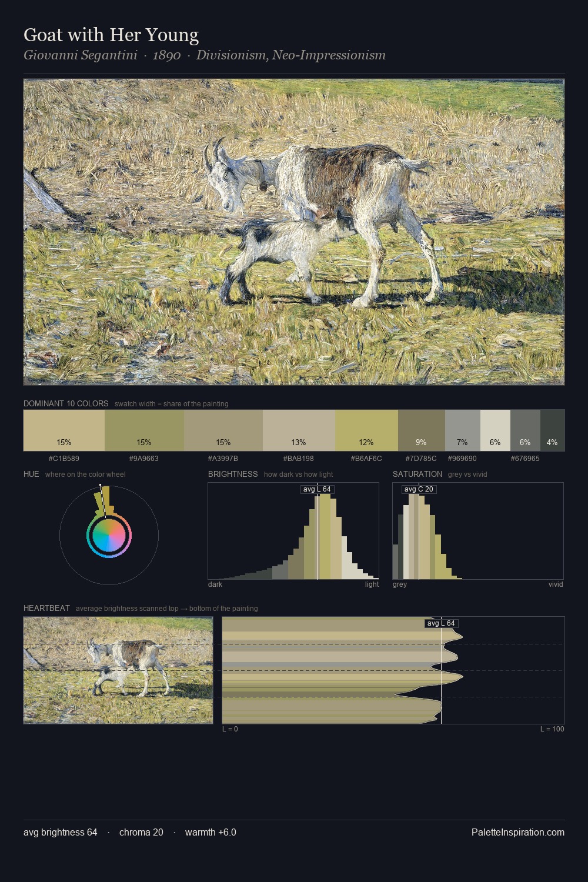
Task: Click the '#BAB198' hex label
Action: click(x=299, y=459)
